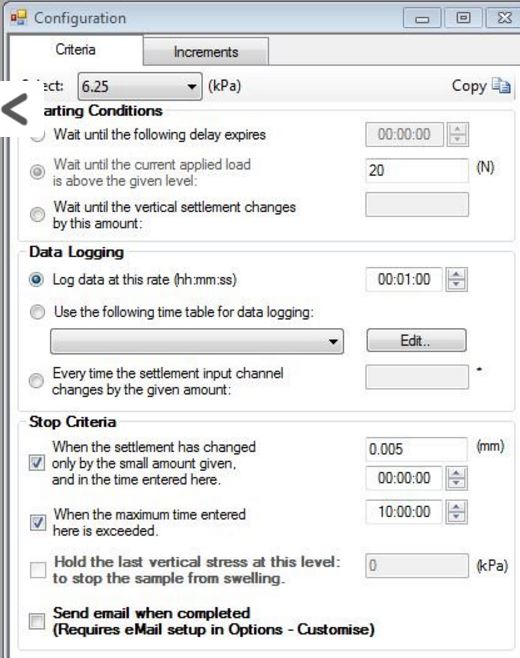Image resolution: width=520 pixels, height=658 pixels.
Task: Minimize the Configuration window
Action: [x=422, y=18]
